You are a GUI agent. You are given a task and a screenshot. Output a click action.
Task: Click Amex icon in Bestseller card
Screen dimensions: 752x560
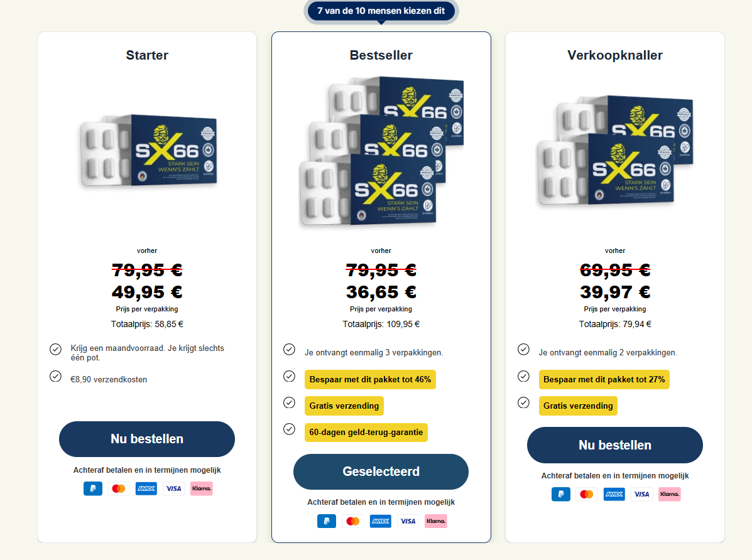pos(381,521)
